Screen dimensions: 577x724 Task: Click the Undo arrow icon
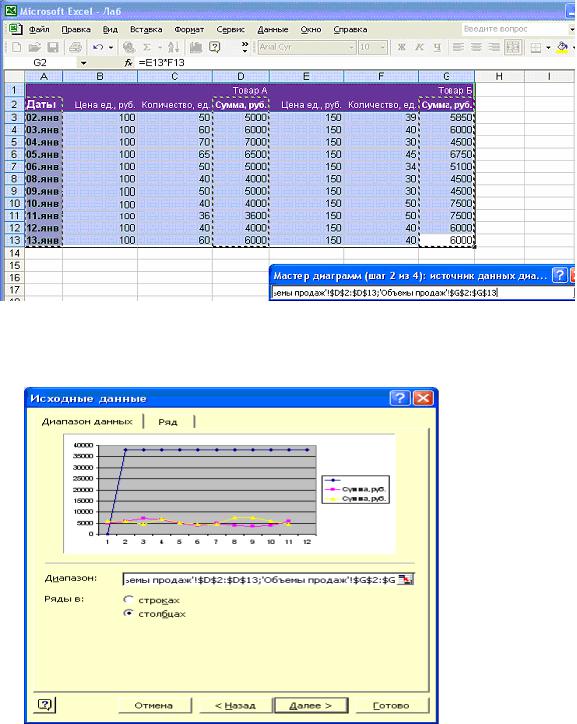click(97, 47)
